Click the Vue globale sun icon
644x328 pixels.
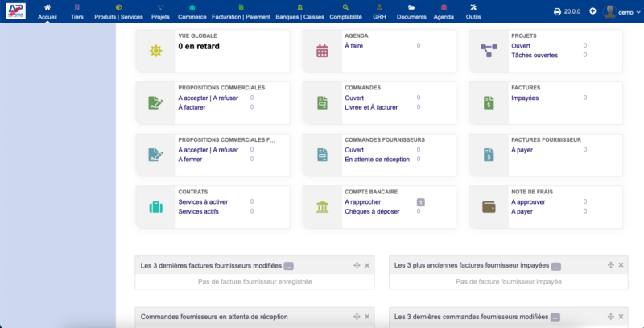[155, 51]
